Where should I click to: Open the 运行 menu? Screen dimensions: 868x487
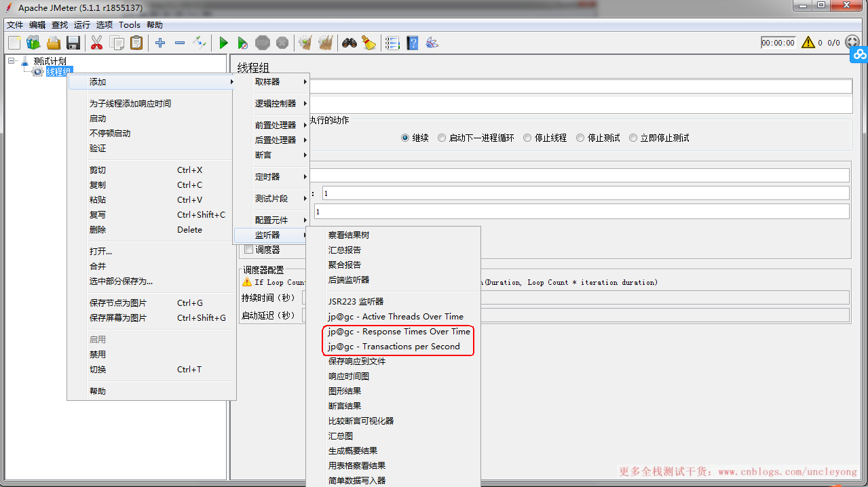(x=82, y=25)
